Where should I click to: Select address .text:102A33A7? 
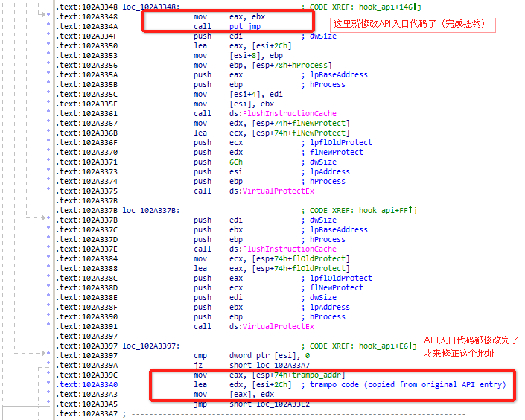[x=86, y=414]
